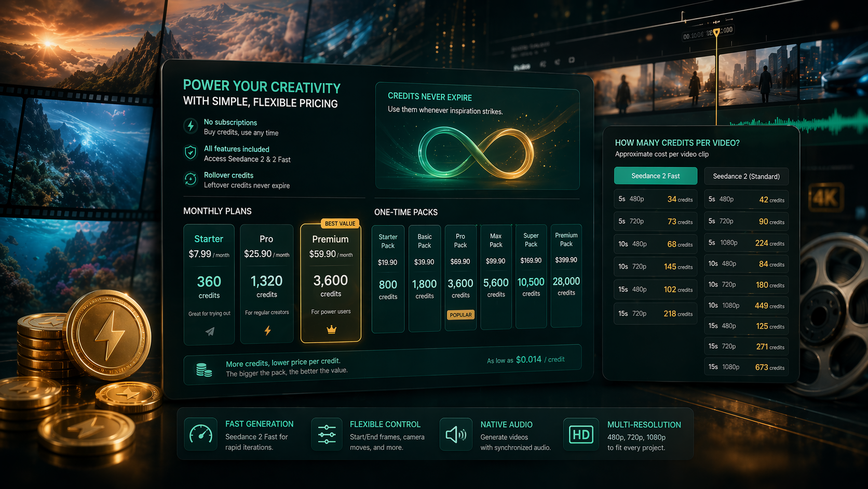Click the POPULAR badge on Pro Pack
This screenshot has width=868, height=489.
coord(461,315)
